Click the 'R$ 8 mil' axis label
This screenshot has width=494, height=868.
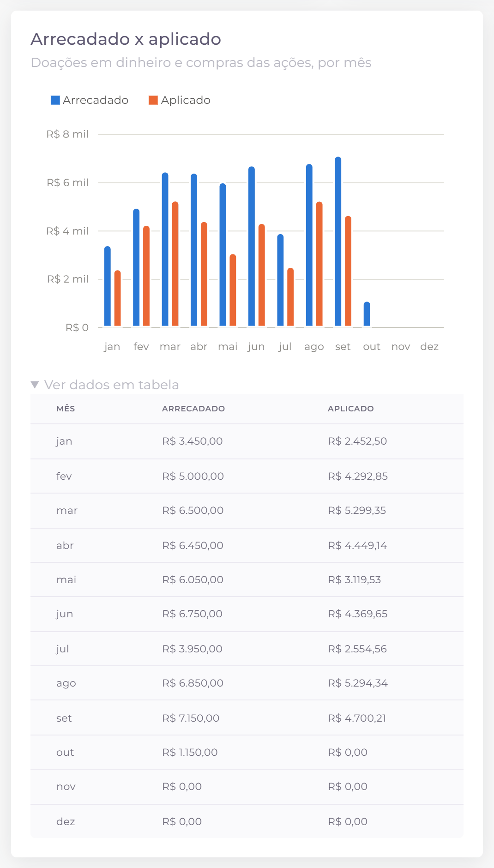67,134
